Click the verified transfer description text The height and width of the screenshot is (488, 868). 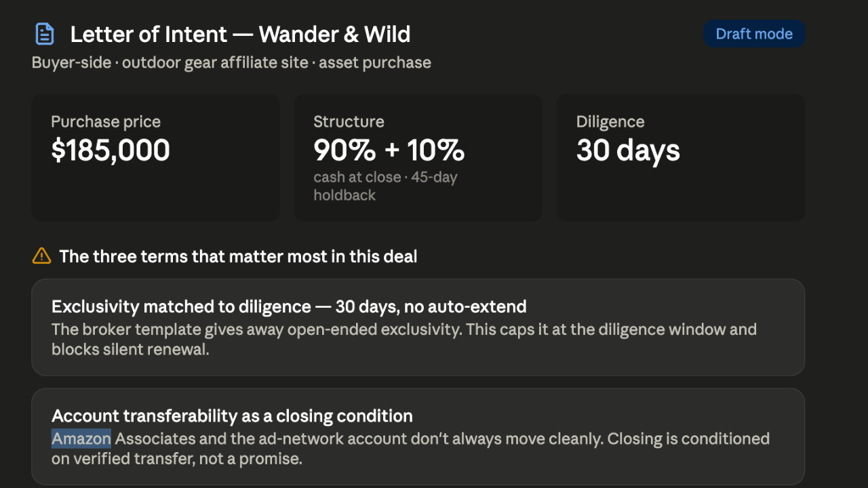(411, 449)
